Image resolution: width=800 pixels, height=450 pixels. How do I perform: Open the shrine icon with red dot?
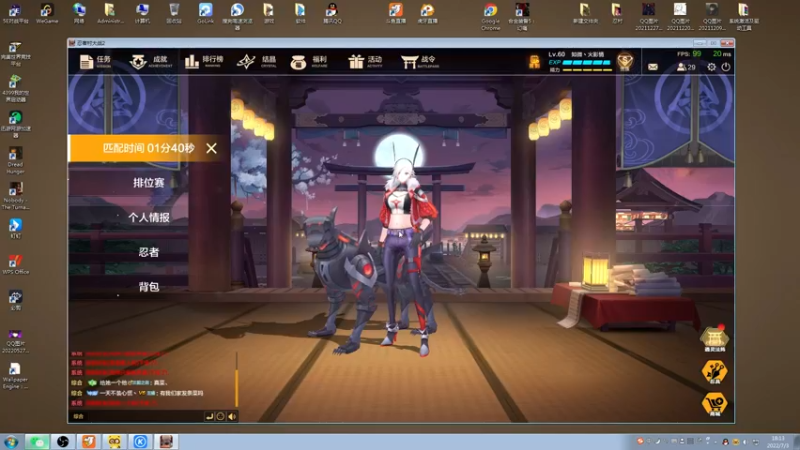714,339
